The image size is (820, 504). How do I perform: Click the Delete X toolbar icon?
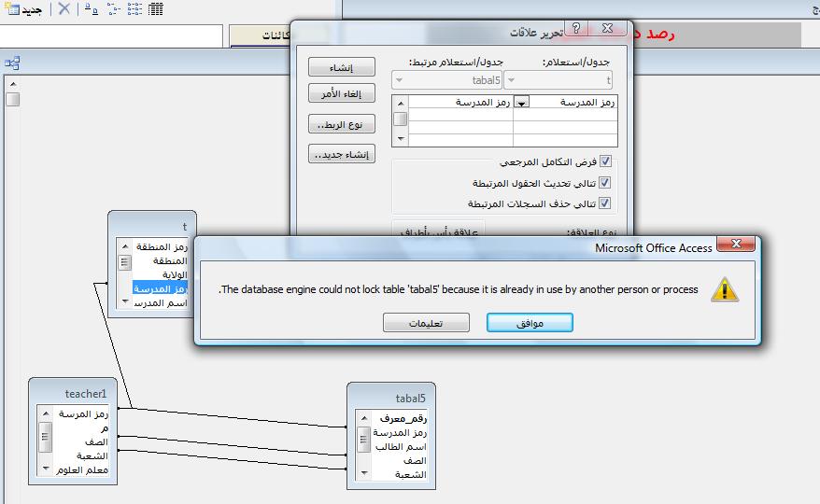click(x=64, y=8)
